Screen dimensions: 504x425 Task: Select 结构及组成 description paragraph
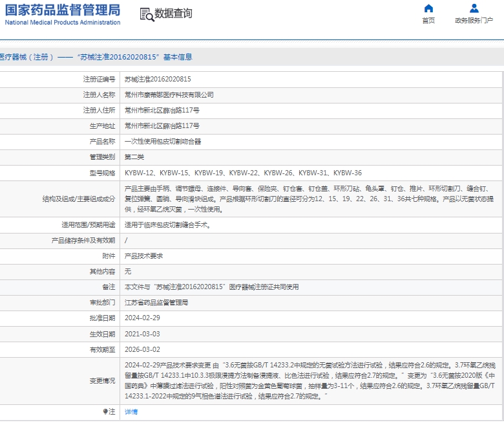point(310,199)
